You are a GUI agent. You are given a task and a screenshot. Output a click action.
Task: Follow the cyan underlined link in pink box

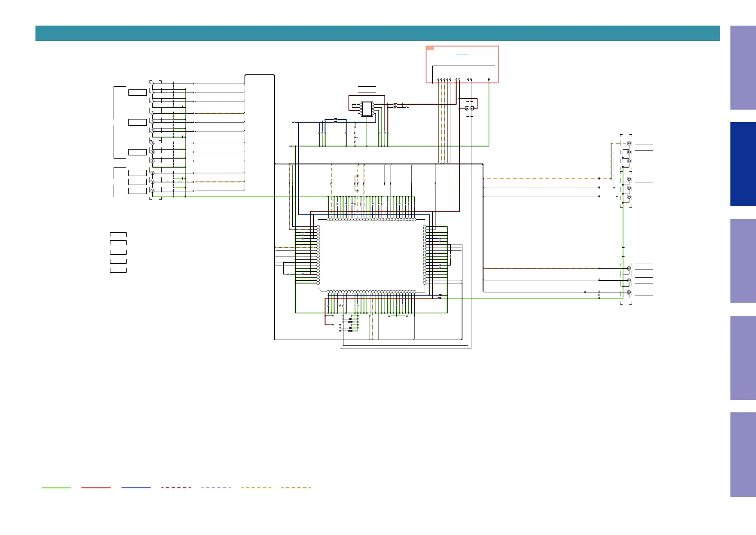pyautogui.click(x=462, y=54)
